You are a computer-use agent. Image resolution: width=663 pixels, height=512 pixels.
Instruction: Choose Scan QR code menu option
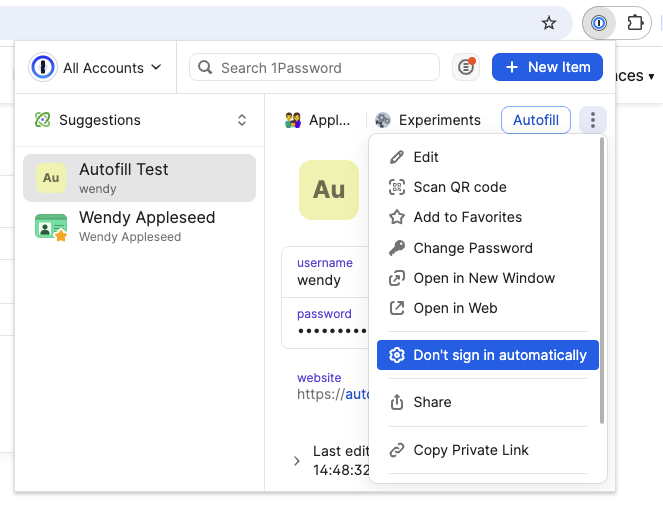pyautogui.click(x=460, y=187)
